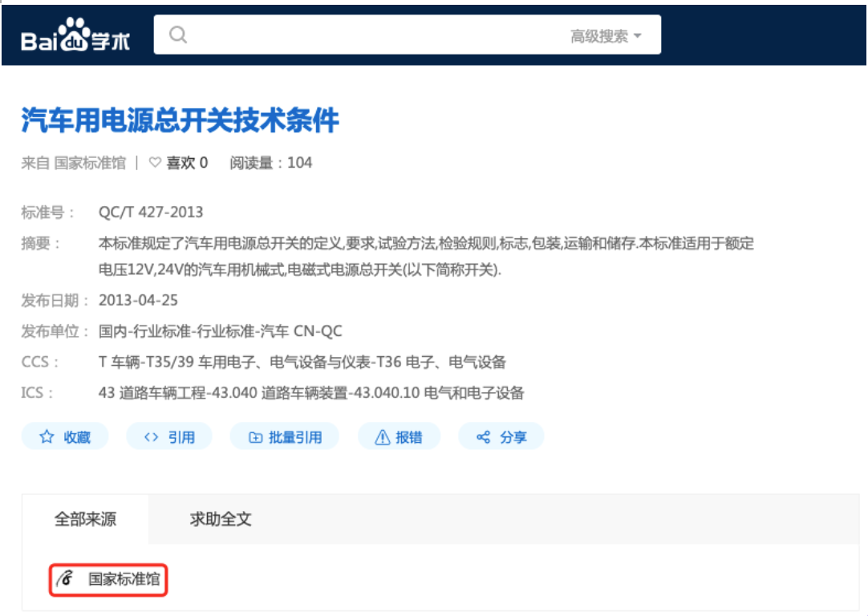This screenshot has width=868, height=616.
Task: Open the 国家标准馆 link in sources panel
Action: pyautogui.click(x=124, y=579)
